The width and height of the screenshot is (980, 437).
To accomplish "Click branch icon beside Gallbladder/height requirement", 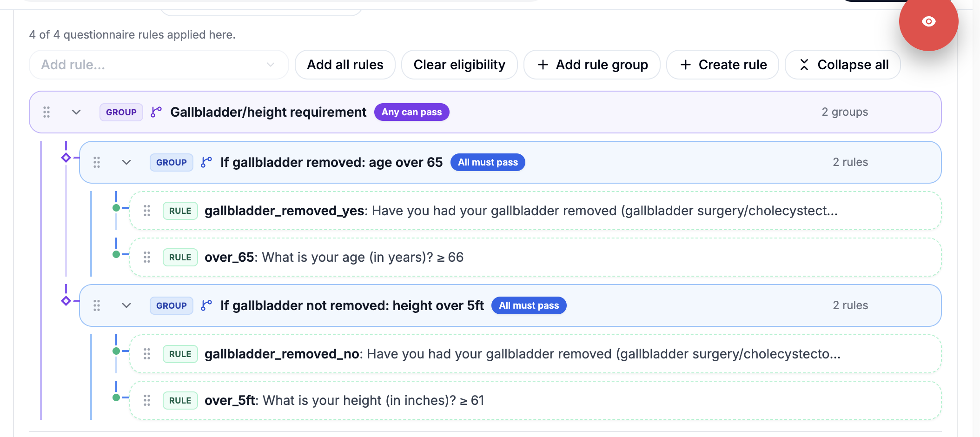I will [156, 112].
